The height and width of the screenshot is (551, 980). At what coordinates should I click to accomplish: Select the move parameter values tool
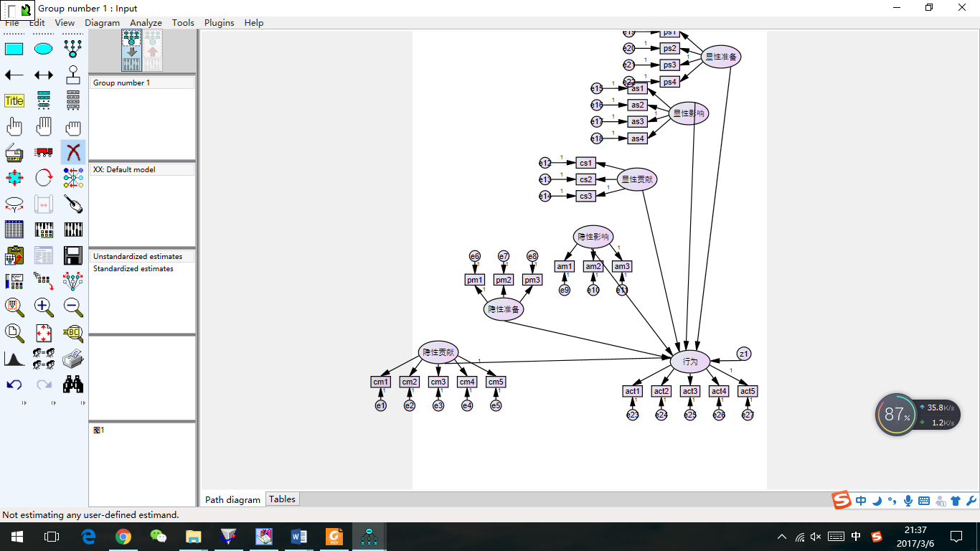(x=14, y=204)
